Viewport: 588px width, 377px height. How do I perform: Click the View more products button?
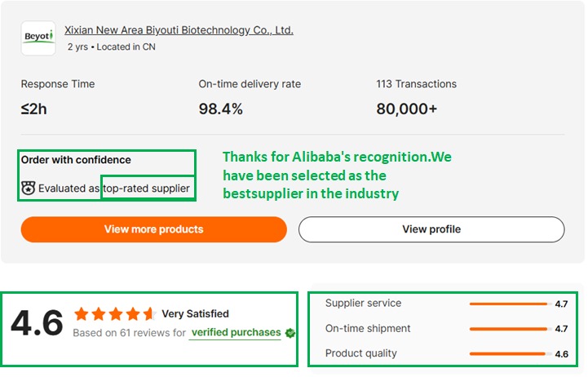point(154,229)
